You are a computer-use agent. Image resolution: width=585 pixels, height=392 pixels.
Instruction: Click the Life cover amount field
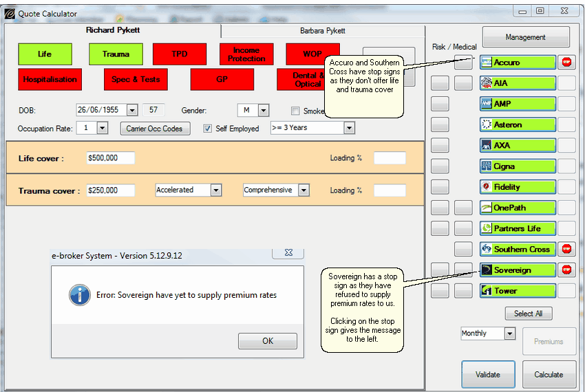pos(110,158)
